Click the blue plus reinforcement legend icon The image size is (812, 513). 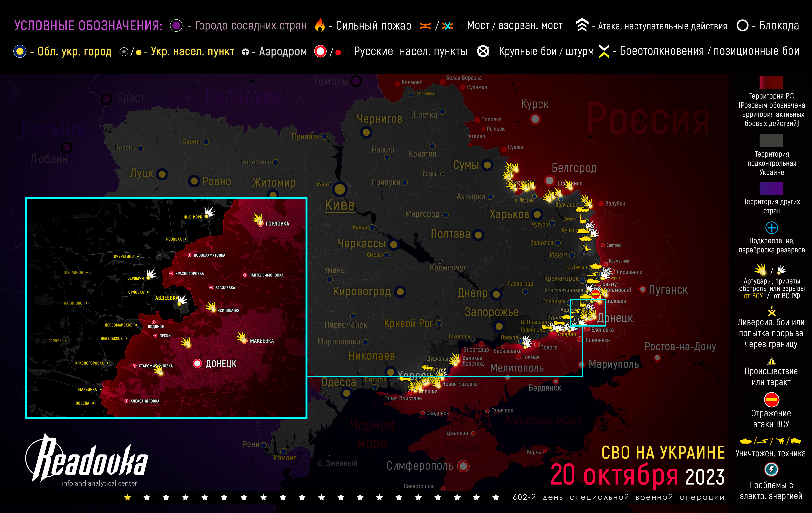[x=772, y=228]
